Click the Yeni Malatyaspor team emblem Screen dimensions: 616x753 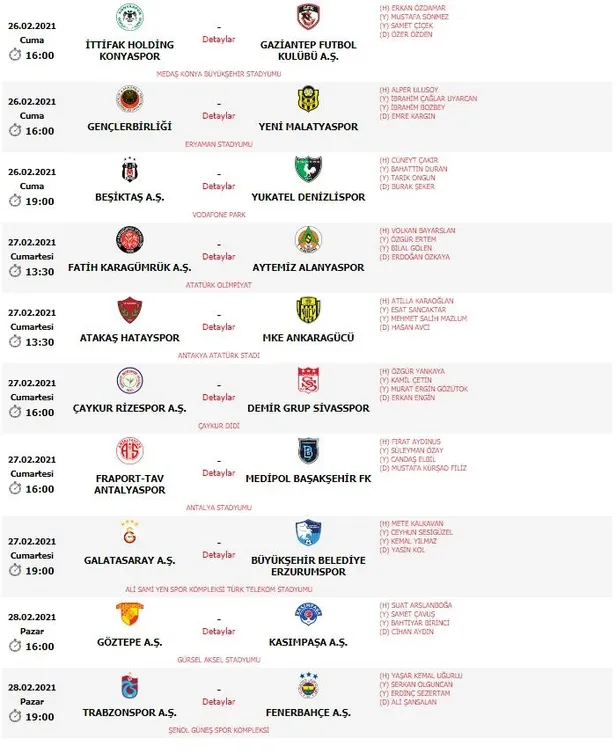pyautogui.click(x=308, y=99)
